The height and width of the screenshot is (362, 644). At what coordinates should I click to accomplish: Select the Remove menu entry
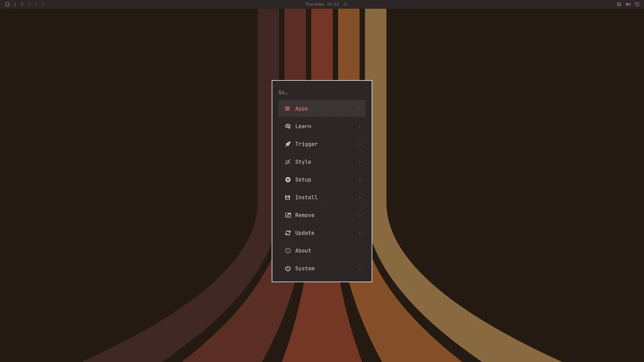click(x=322, y=215)
